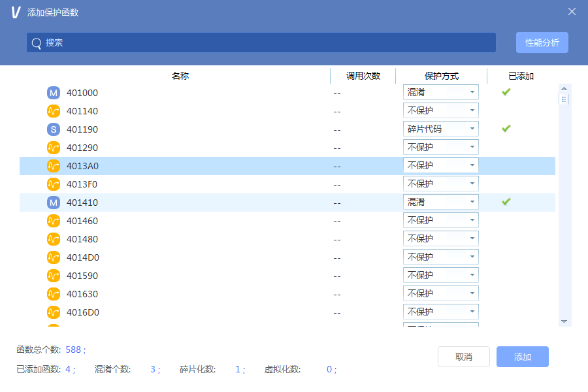Click the function list scrollbar thumb

tap(564, 99)
